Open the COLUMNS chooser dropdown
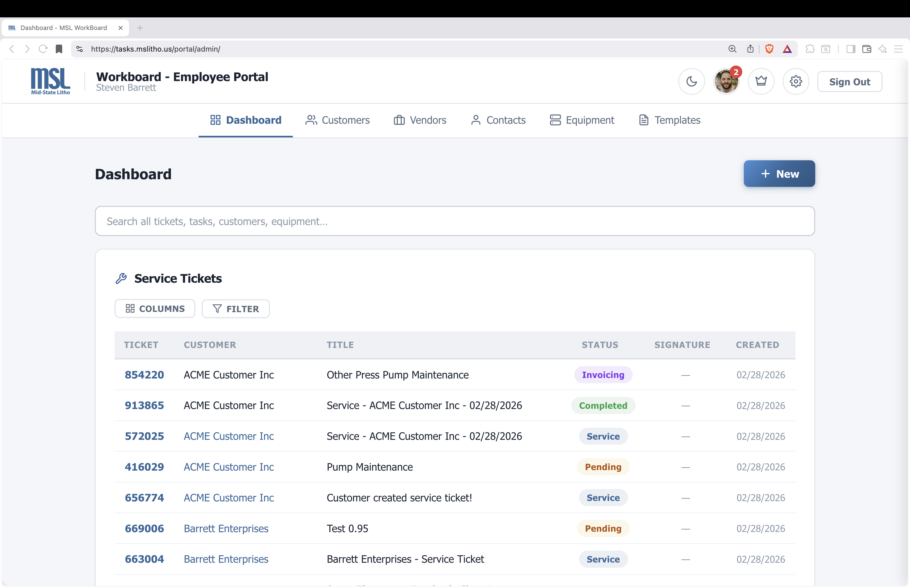The height and width of the screenshot is (588, 910). (155, 308)
